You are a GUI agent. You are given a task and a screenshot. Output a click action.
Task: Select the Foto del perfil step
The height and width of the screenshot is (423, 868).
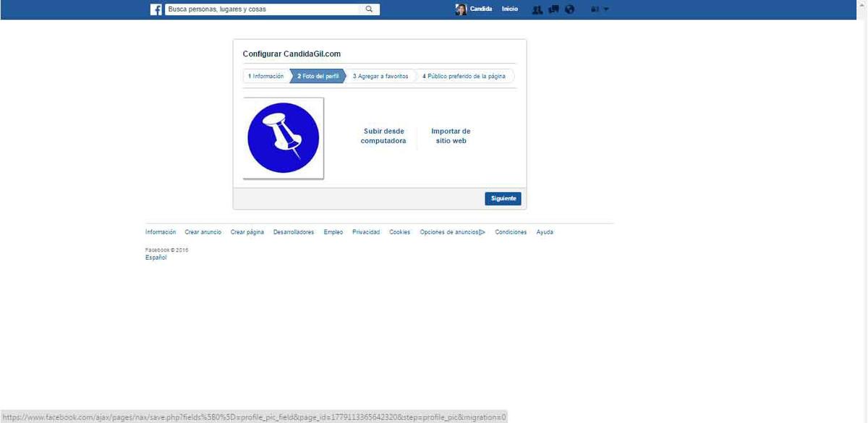318,76
